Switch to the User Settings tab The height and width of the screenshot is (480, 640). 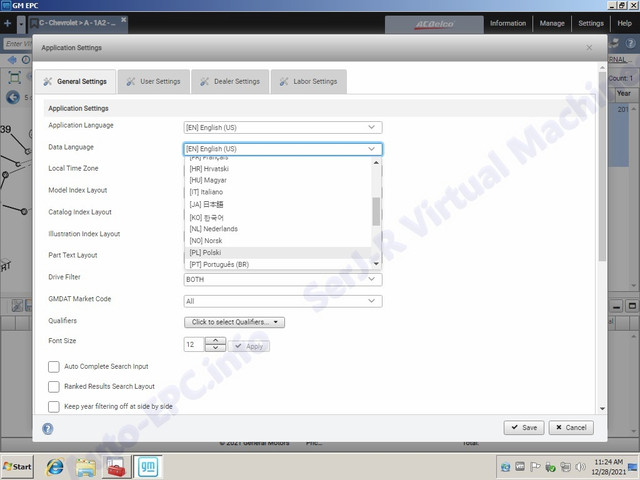click(153, 82)
